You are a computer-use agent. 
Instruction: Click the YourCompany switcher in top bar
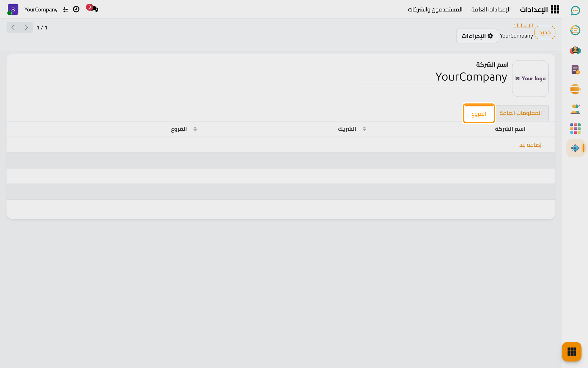coord(41,10)
